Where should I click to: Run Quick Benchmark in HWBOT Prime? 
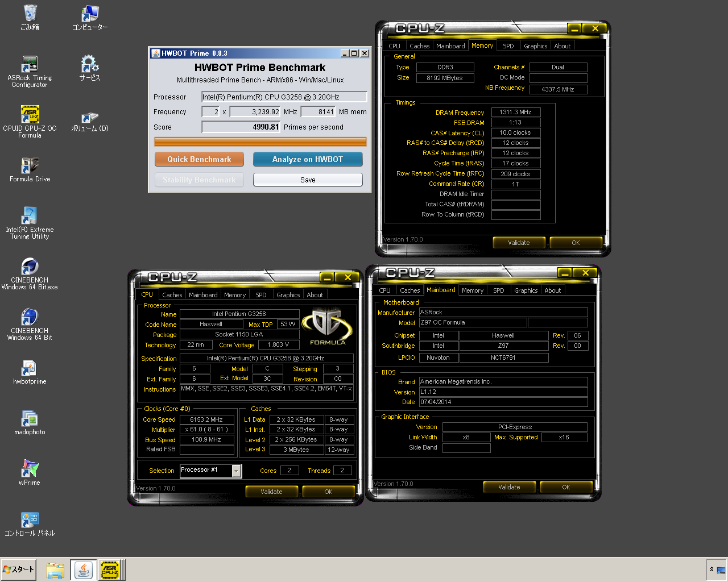tap(199, 159)
